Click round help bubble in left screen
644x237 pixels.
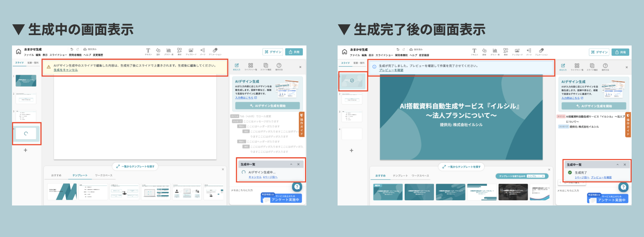pyautogui.click(x=297, y=187)
